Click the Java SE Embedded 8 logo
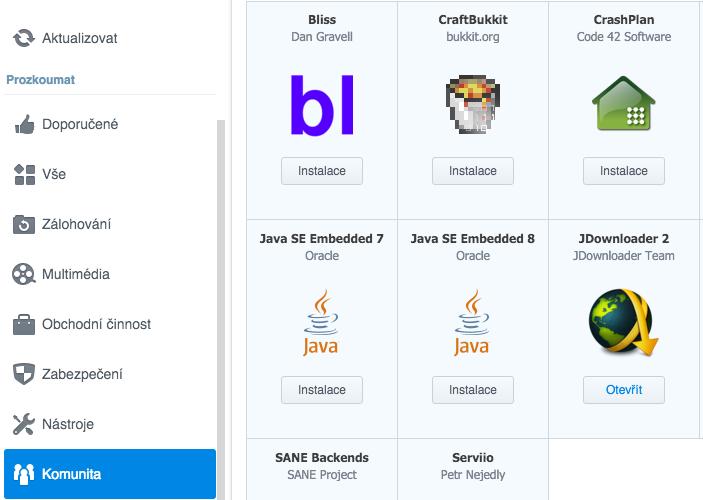This screenshot has height=500, width=703. click(472, 323)
